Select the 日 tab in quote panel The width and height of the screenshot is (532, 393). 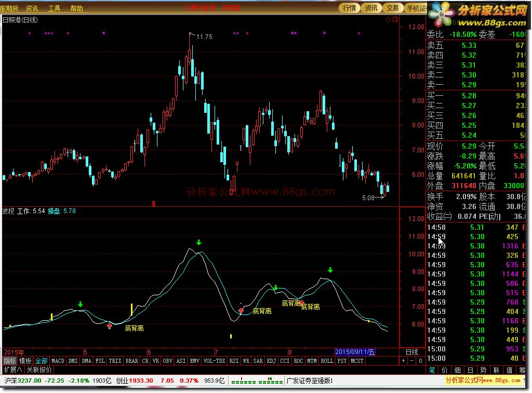pos(471,370)
